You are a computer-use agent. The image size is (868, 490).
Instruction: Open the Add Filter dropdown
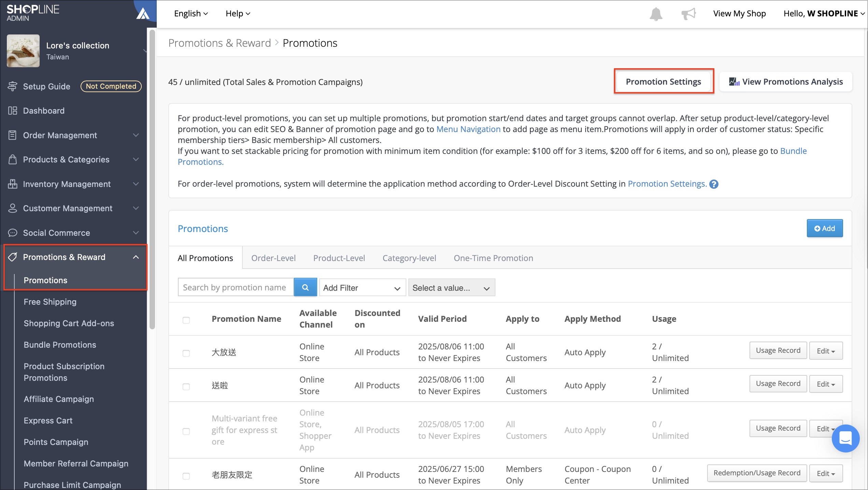pos(362,288)
